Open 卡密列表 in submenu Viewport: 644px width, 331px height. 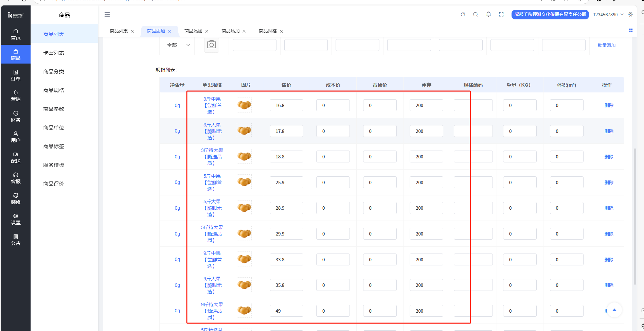pyautogui.click(x=54, y=53)
